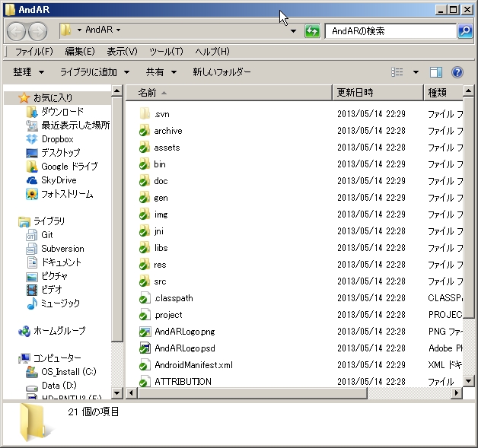Sort by 種類 column header
The width and height of the screenshot is (478, 448).
pyautogui.click(x=444, y=93)
